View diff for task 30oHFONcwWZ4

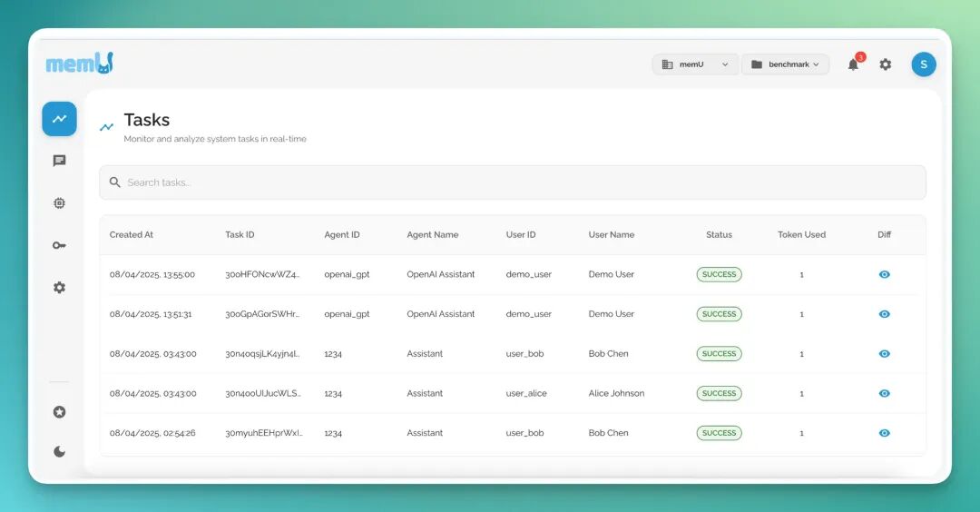coord(885,274)
